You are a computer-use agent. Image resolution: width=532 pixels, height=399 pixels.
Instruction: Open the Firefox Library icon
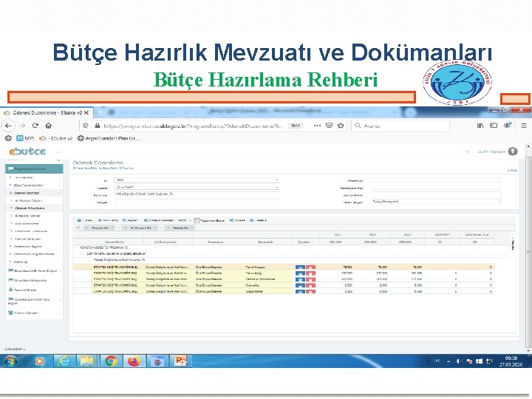(x=480, y=126)
